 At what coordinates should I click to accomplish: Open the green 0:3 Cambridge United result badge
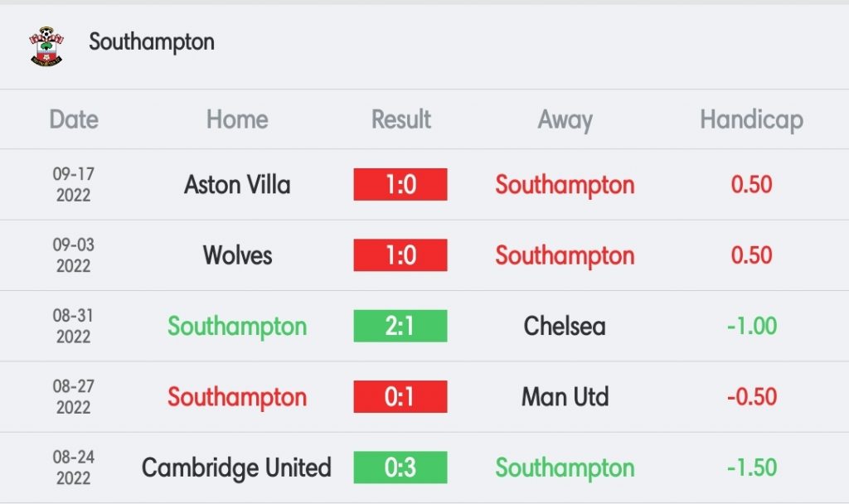point(400,468)
